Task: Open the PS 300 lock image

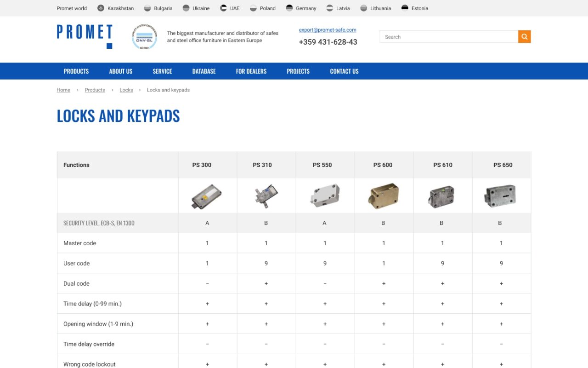Action: [206, 196]
